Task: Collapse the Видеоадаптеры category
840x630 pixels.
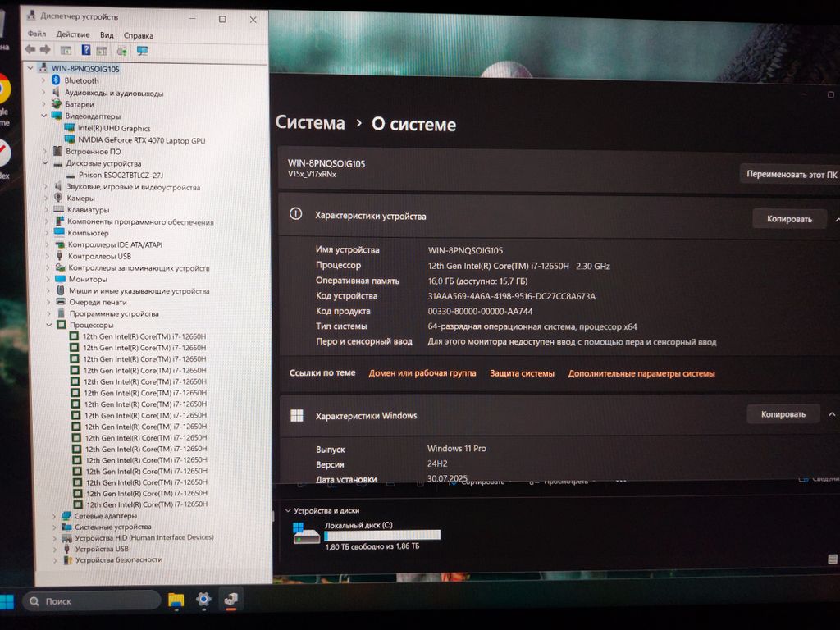Action: tap(44, 116)
